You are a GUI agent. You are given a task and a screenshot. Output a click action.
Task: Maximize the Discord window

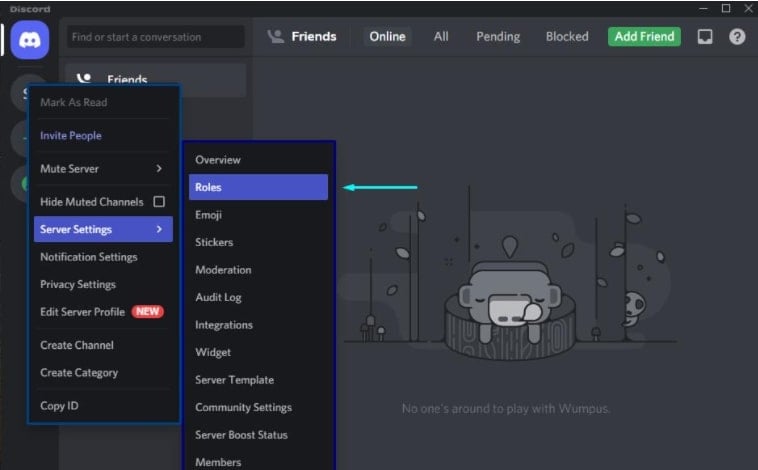726,8
